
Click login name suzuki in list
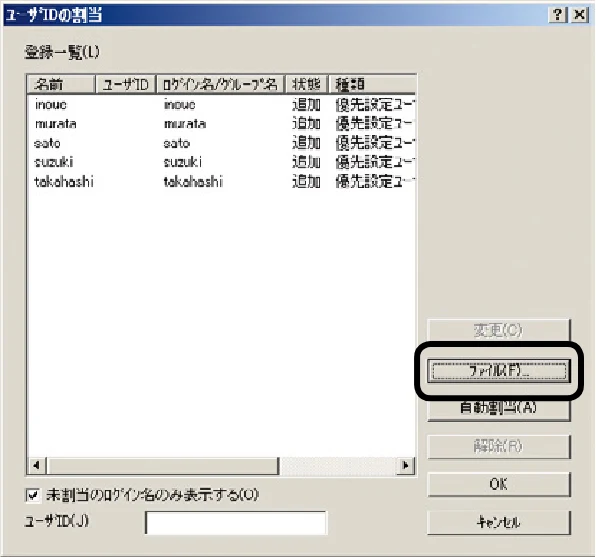[x=182, y=162]
